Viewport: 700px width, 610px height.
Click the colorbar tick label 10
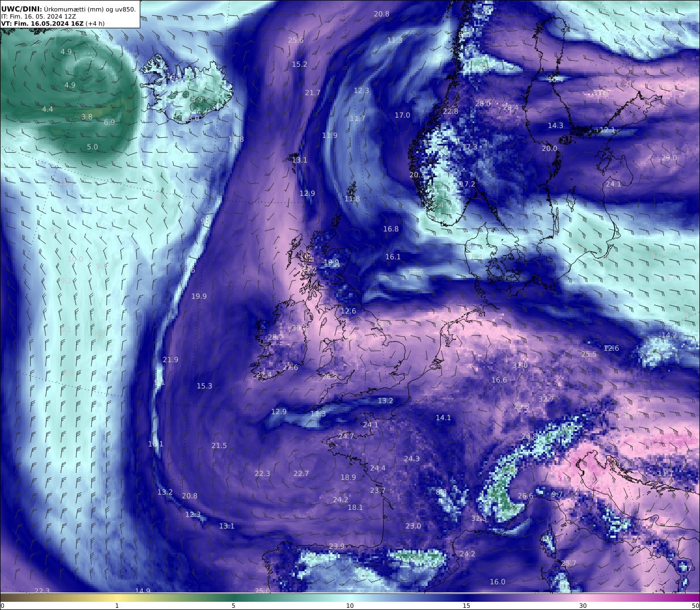(x=350, y=606)
